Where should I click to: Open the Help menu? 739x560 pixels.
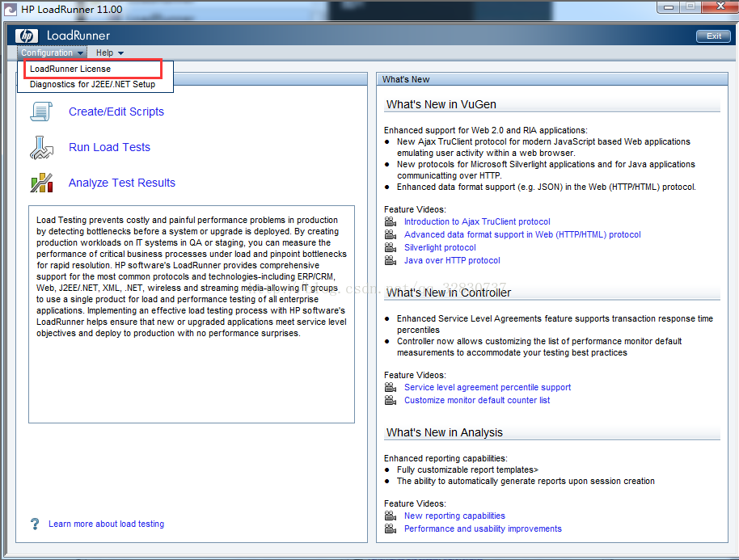109,53
